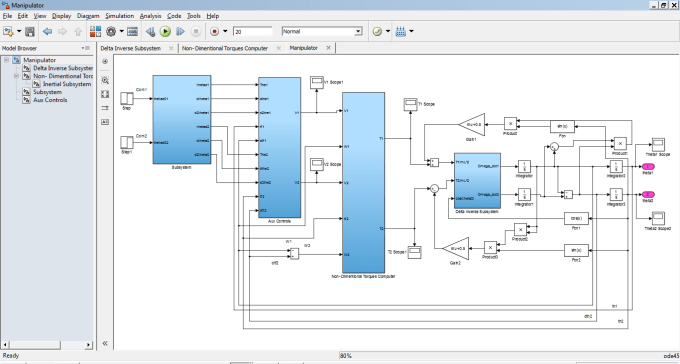Run the simulation with green play button

(x=165, y=31)
